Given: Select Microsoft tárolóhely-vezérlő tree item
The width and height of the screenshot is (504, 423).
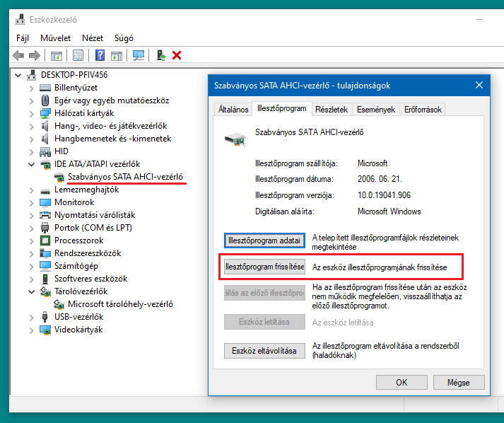Looking at the screenshot, I should 120,304.
